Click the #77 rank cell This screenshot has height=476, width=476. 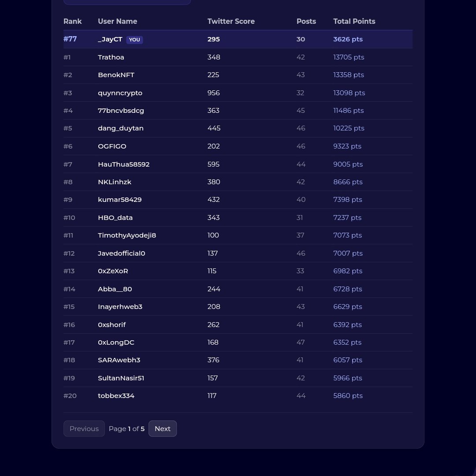[70, 39]
